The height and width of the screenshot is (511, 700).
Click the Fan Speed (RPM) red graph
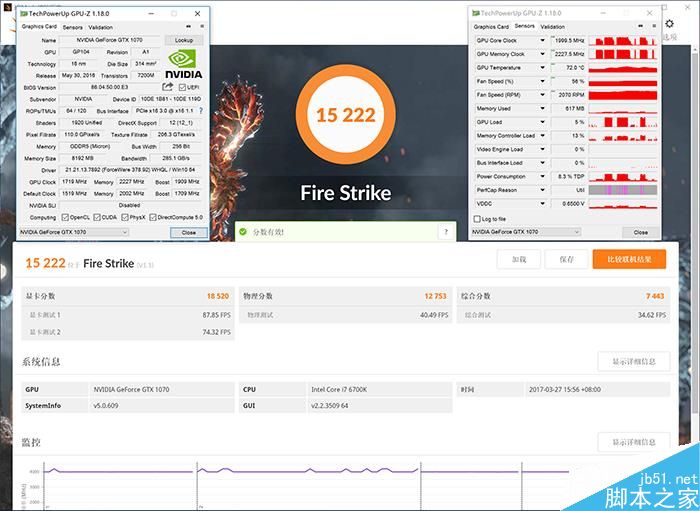[623, 95]
